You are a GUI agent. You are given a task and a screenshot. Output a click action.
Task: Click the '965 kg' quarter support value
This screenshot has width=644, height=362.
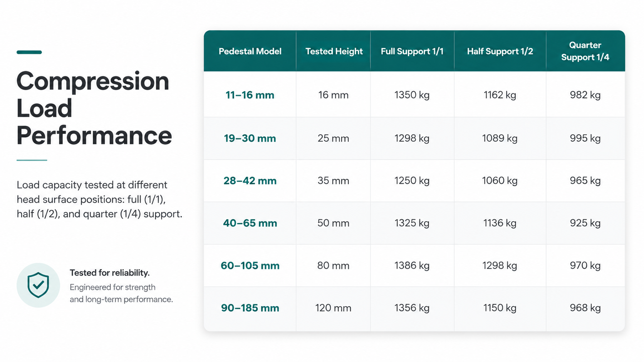[x=585, y=181]
